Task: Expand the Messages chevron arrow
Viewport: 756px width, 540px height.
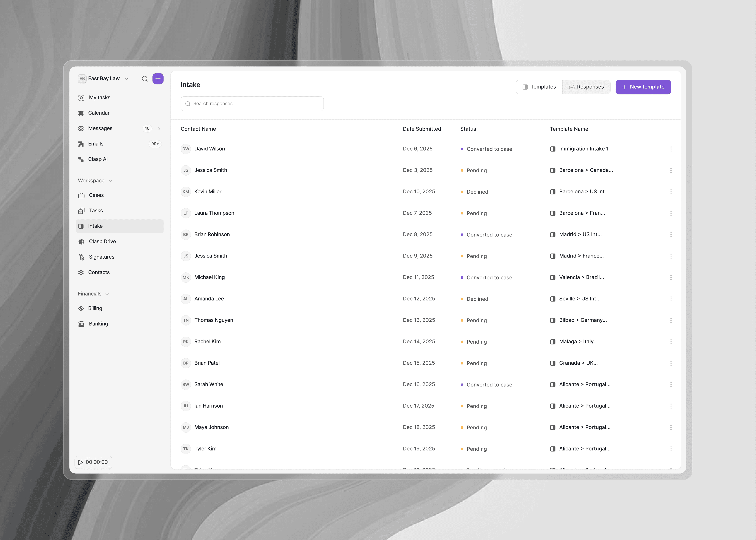Action: tap(159, 129)
